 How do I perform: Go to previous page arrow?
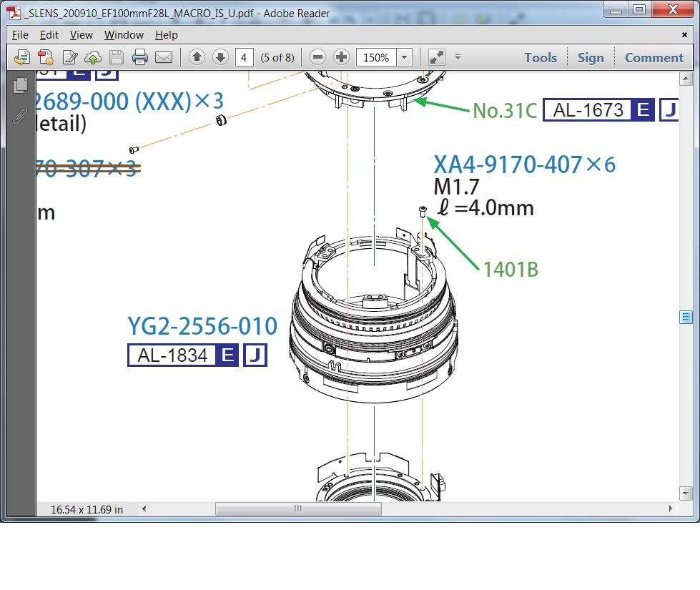(197, 57)
